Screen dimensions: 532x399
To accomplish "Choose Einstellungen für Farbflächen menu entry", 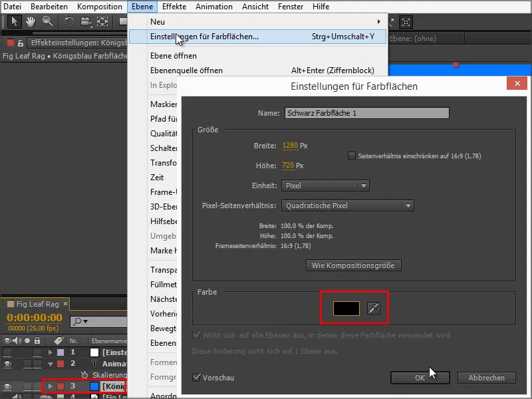I will click(x=257, y=37).
